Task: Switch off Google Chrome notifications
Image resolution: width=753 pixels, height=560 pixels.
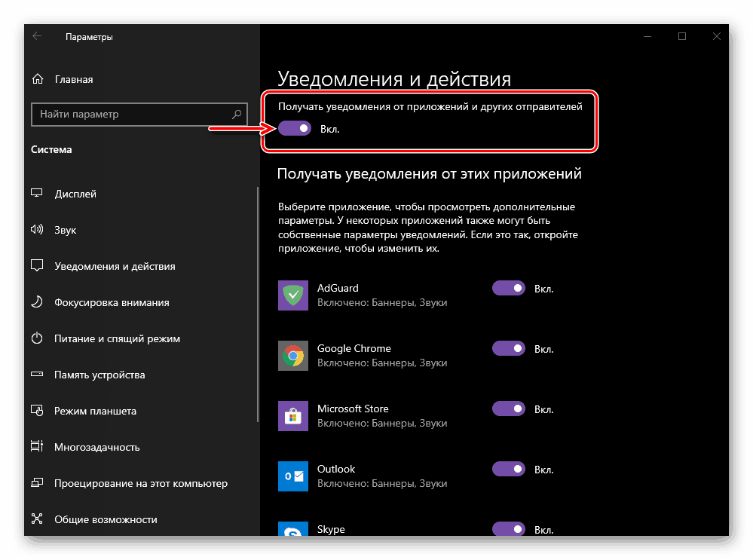Action: [x=509, y=348]
